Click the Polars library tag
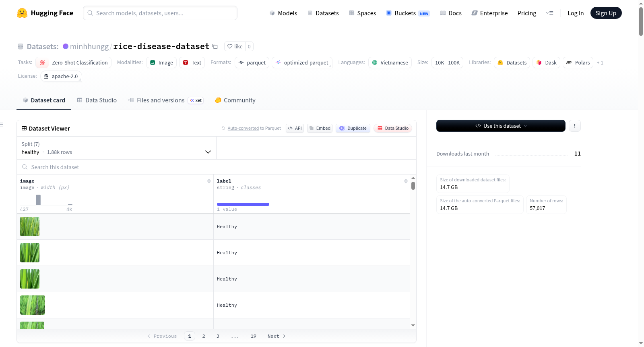 [578, 62]
